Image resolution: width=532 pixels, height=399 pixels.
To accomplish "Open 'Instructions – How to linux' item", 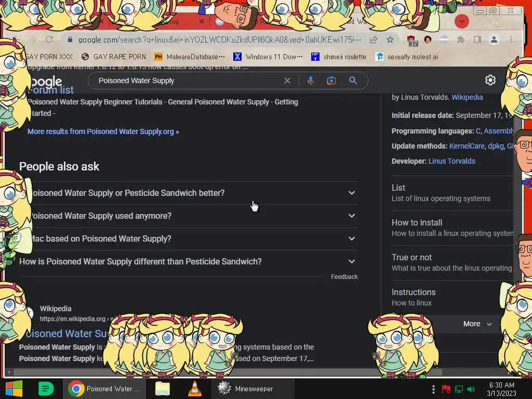I will tap(452, 297).
